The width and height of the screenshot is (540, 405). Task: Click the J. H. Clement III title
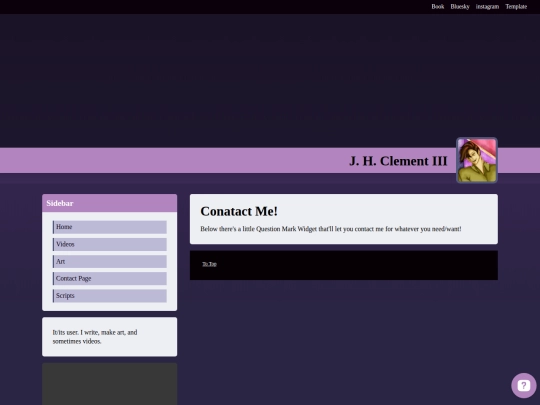398,161
